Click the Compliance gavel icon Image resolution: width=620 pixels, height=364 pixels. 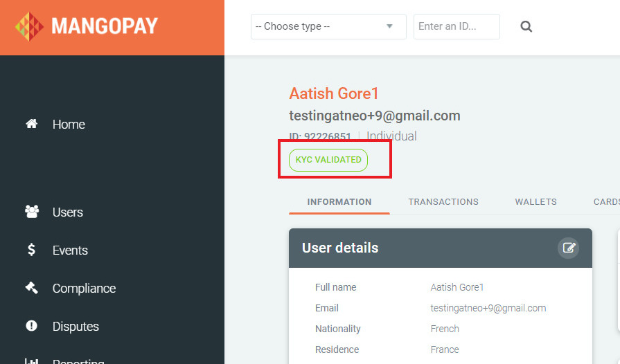click(x=32, y=288)
